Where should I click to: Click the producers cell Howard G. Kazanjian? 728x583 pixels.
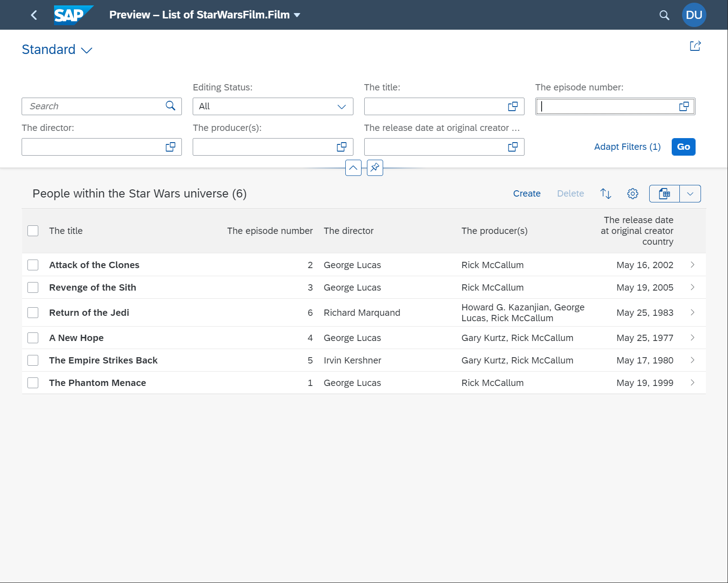[523, 313]
